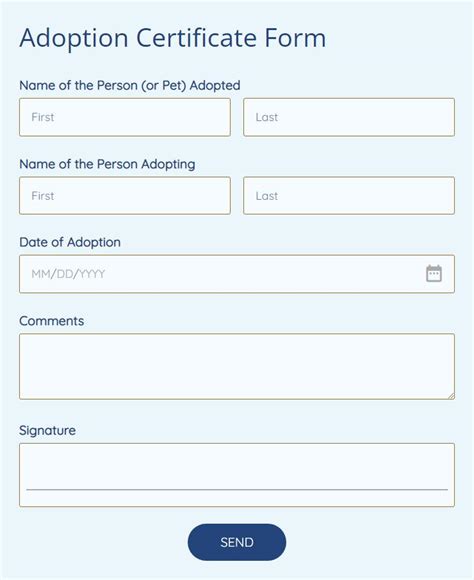This screenshot has width=474, height=580.
Task: Grab the Comments box resize handle
Action: click(x=451, y=396)
